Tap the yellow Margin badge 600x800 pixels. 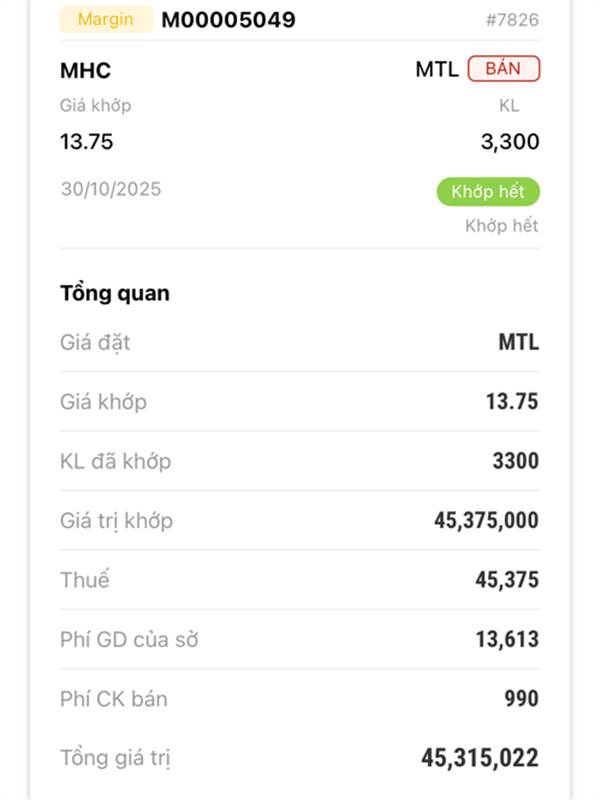[105, 19]
